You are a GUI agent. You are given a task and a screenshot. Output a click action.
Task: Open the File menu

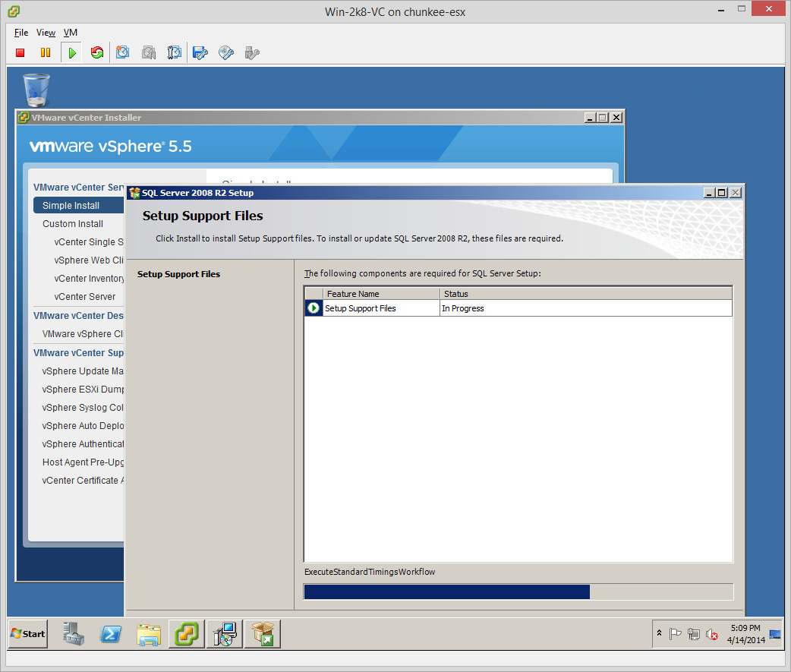[21, 33]
